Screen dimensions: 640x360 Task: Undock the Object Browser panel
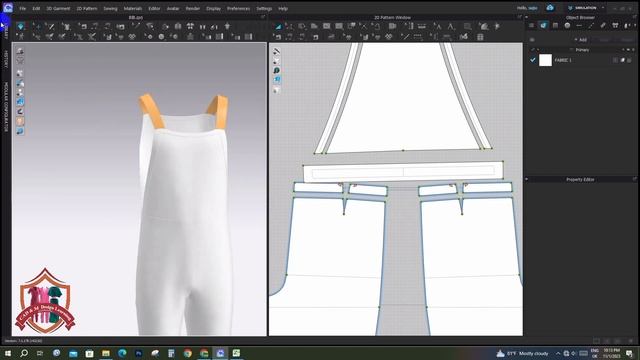point(635,17)
